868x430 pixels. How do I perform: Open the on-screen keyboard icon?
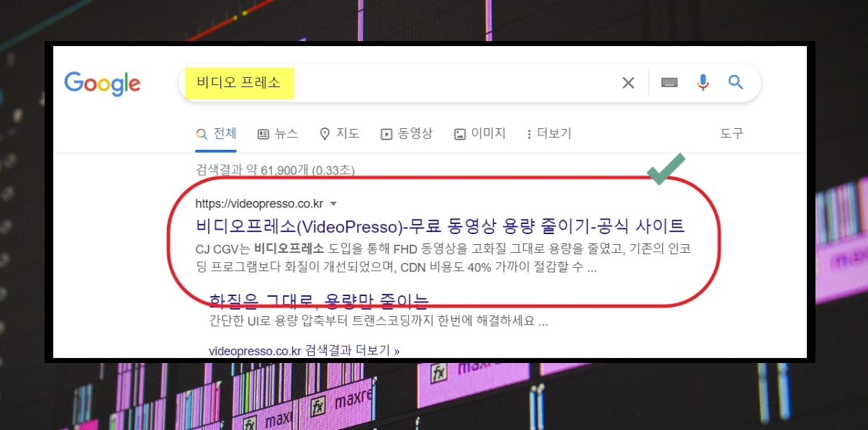coord(669,83)
